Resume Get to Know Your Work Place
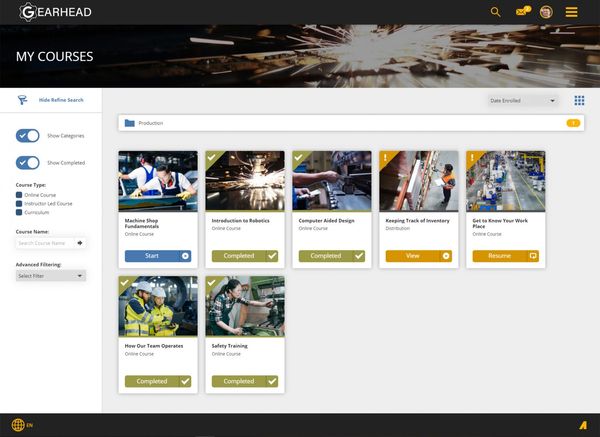The width and height of the screenshot is (600, 437). (505, 256)
